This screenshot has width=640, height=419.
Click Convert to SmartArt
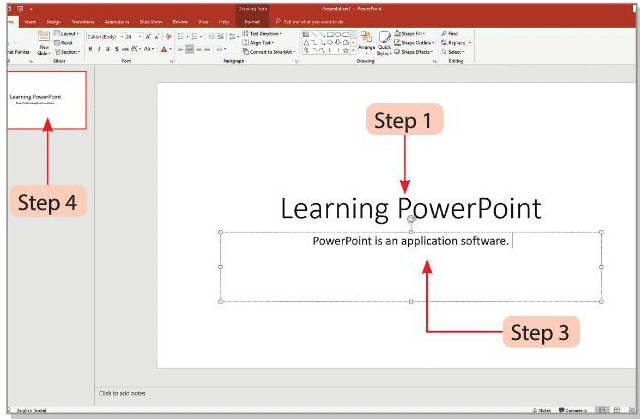coord(269,52)
